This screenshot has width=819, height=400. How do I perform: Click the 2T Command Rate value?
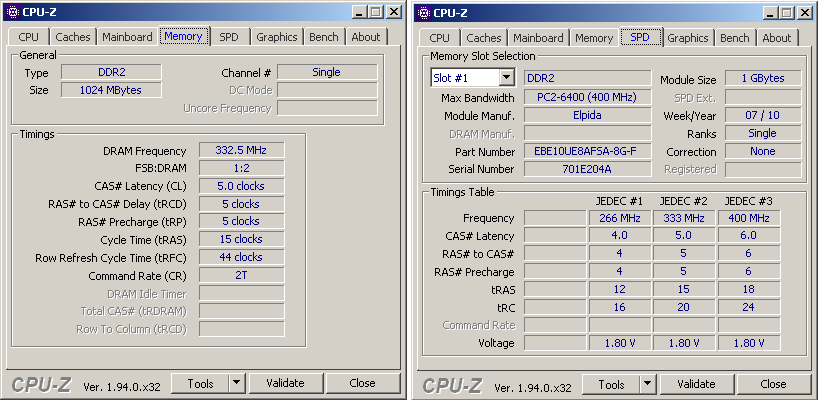point(242,276)
